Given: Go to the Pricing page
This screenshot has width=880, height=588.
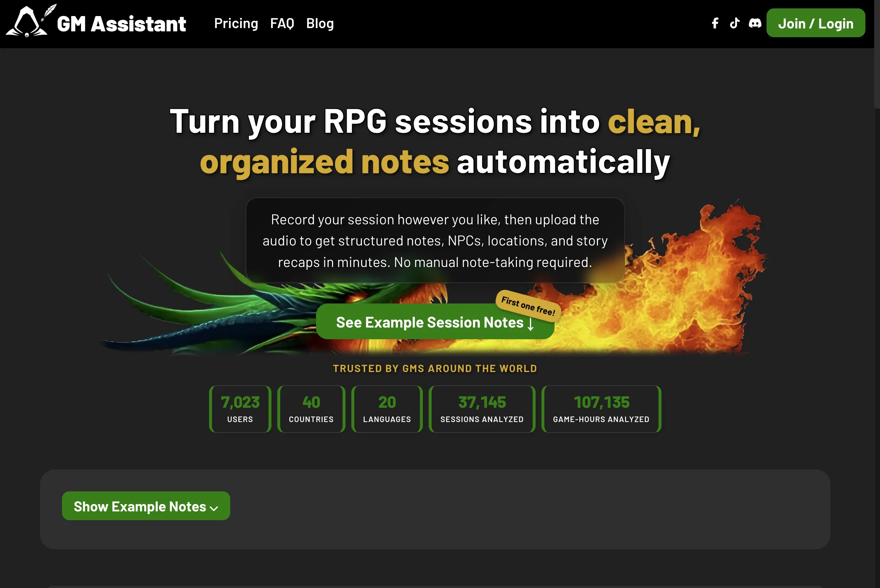Looking at the screenshot, I should point(236,24).
